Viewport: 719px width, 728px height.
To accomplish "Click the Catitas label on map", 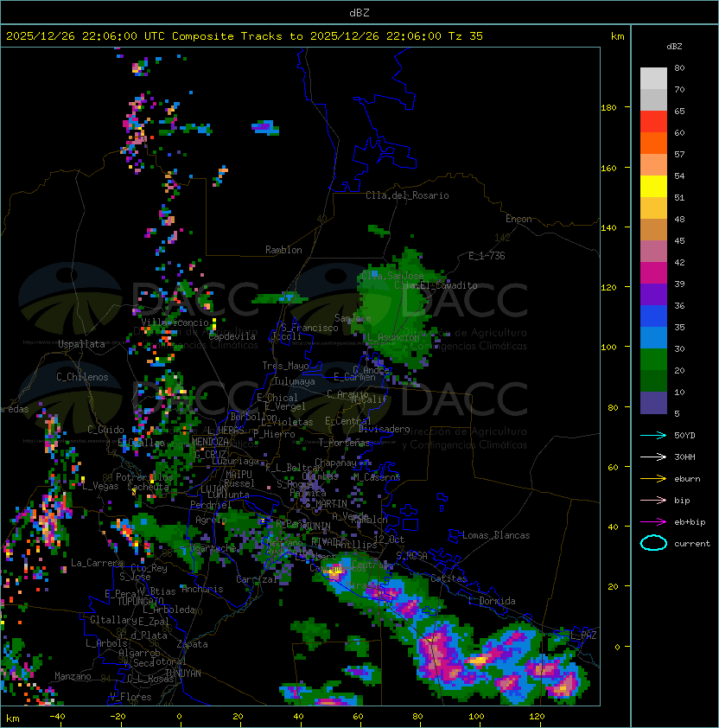I will [449, 578].
